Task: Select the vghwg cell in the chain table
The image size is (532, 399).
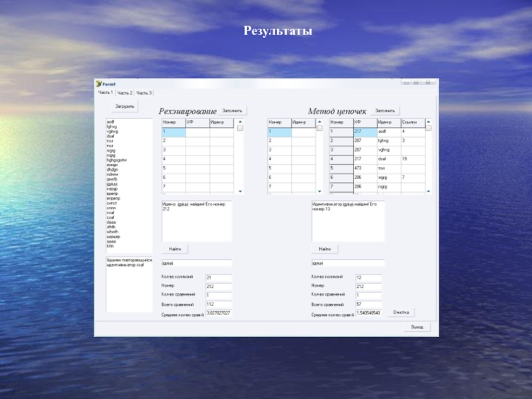Action: (x=389, y=150)
